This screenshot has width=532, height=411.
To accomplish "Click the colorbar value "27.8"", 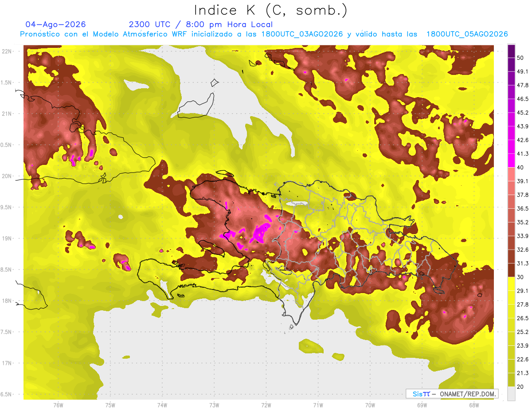I will 522,305.
